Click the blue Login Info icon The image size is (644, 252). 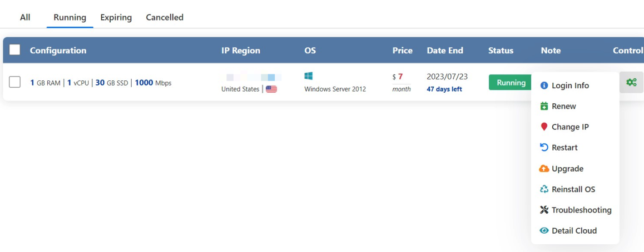coord(544,85)
